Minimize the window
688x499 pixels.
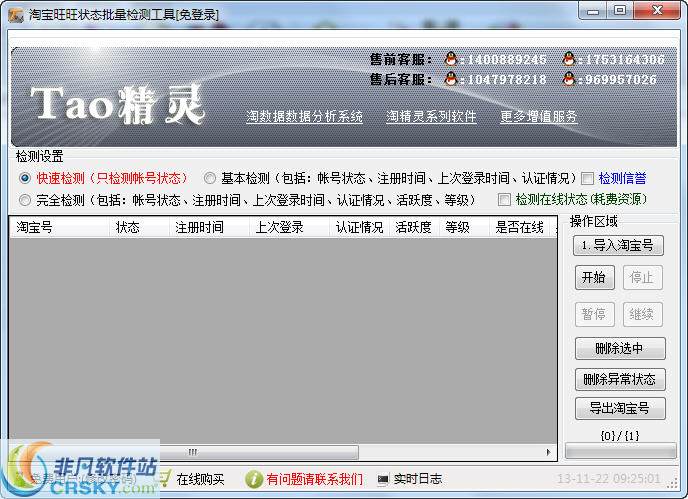tap(593, 11)
